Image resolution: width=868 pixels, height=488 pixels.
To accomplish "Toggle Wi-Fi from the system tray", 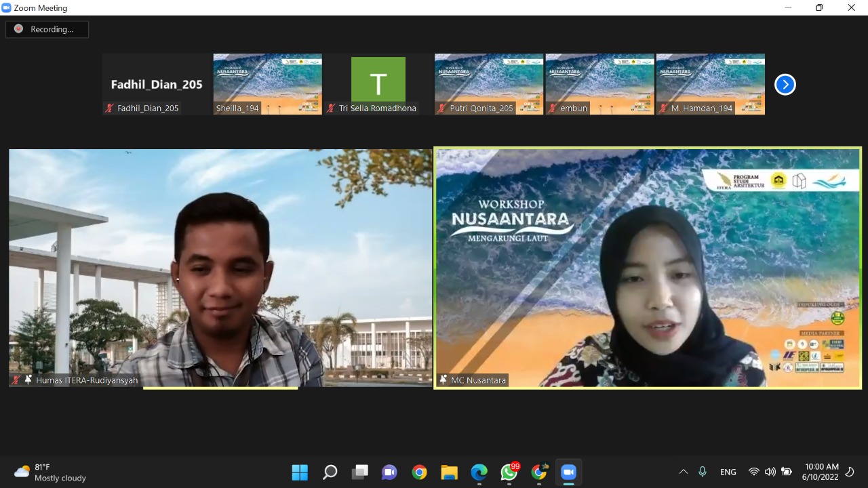I will (x=754, y=472).
